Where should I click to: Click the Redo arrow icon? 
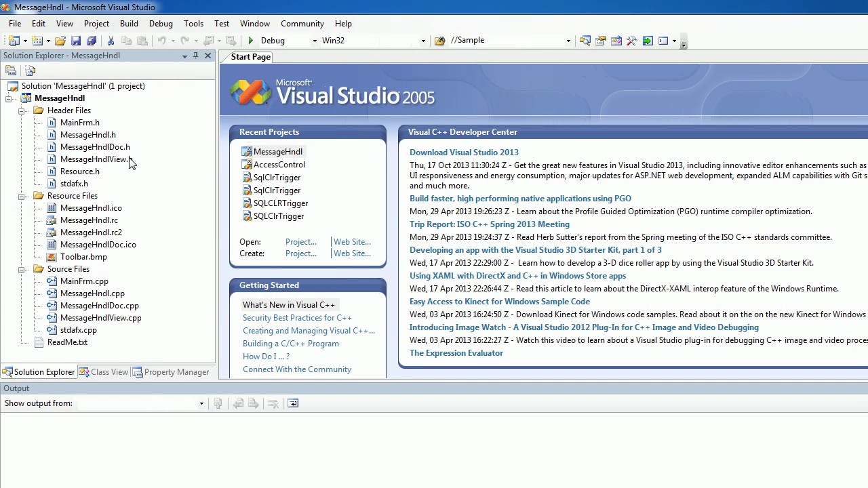[x=184, y=41]
